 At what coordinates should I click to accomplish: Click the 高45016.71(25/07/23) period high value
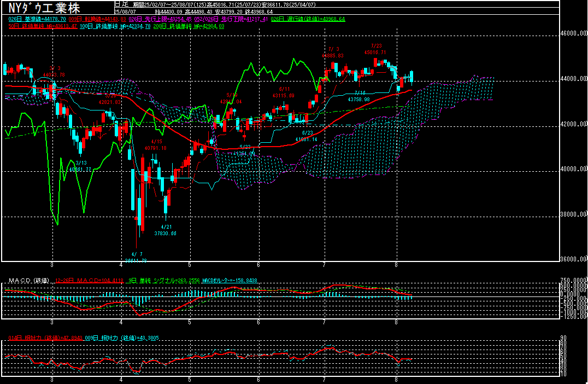pyautogui.click(x=233, y=5)
